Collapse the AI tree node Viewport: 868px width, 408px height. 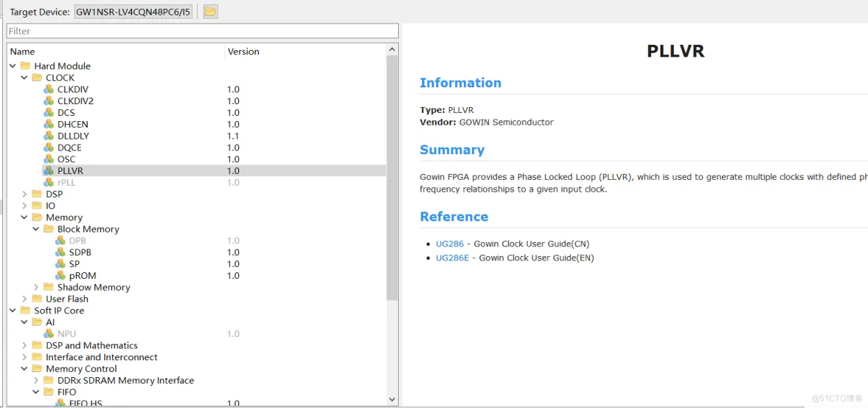tap(24, 322)
